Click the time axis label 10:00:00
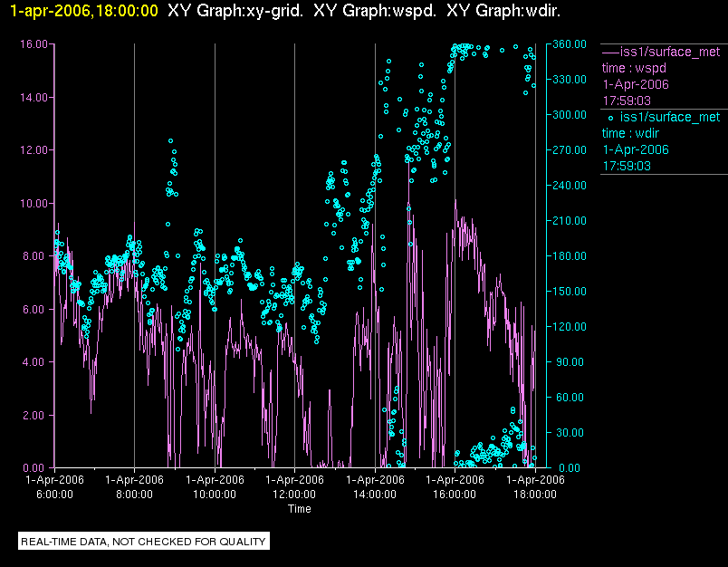 pyautogui.click(x=215, y=495)
